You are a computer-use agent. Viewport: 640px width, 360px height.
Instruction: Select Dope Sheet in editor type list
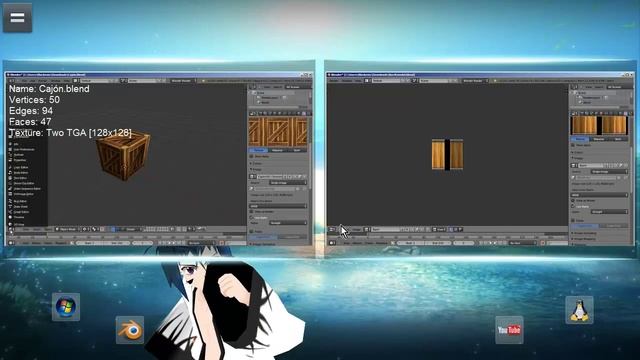click(18, 207)
